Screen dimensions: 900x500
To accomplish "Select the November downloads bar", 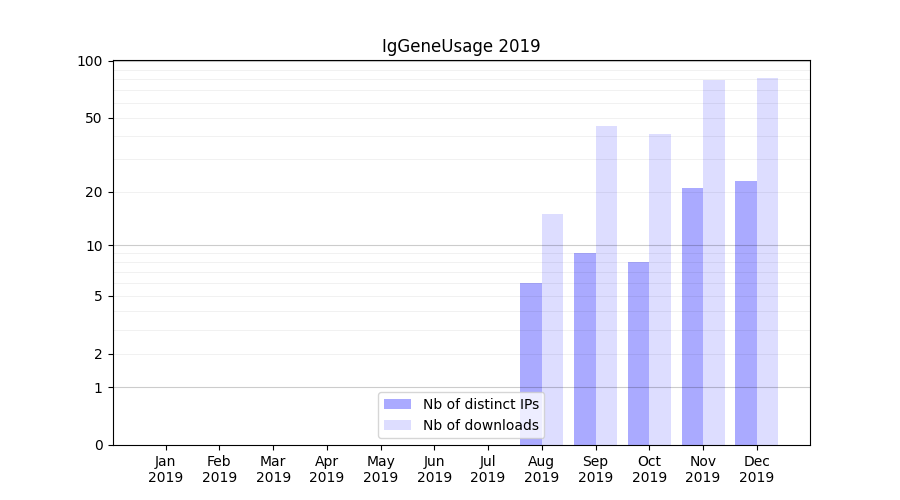I will tap(714, 262).
